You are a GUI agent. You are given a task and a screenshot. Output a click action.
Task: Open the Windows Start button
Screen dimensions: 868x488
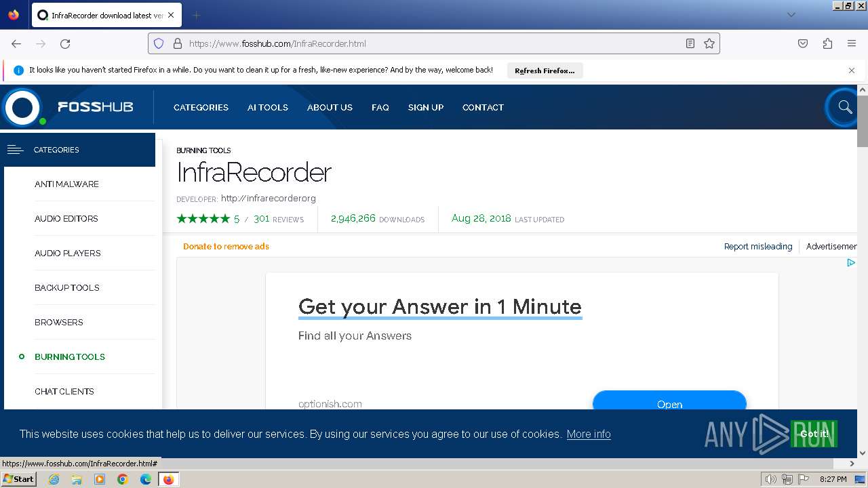[18, 479]
